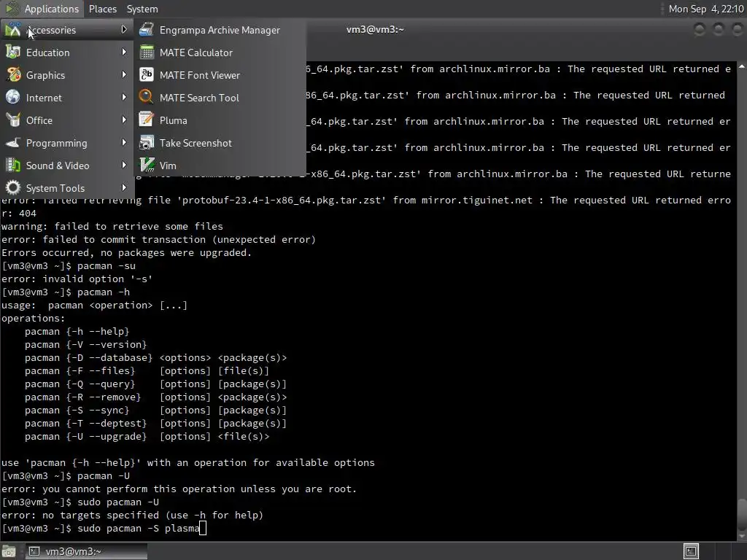Click the workspace switcher icon bottom right
This screenshot has width=747, height=560.
pyautogui.click(x=691, y=551)
